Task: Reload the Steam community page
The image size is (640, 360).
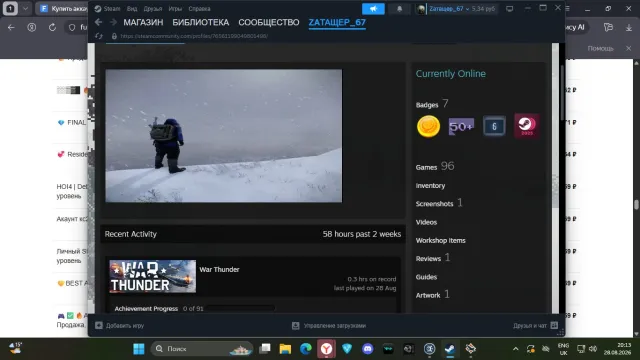Action: point(99,36)
